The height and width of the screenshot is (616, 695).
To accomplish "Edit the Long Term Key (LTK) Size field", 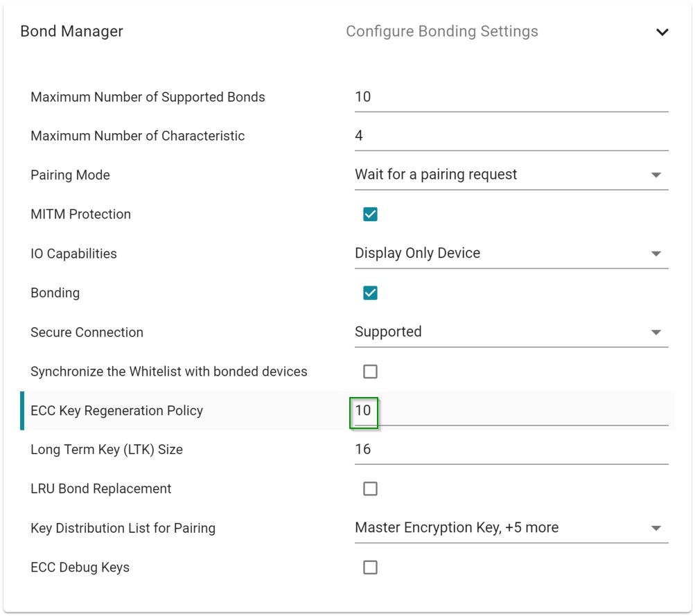I will click(511, 450).
